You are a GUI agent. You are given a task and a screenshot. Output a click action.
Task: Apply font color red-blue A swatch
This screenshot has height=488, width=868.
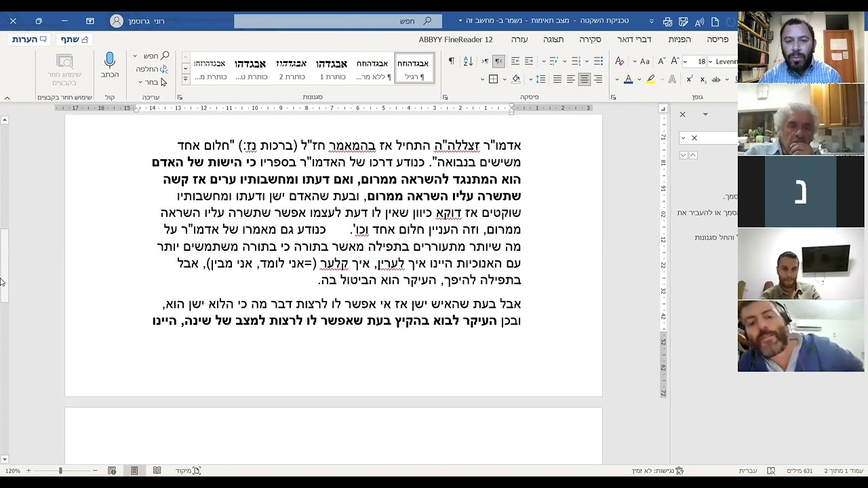tap(628, 79)
